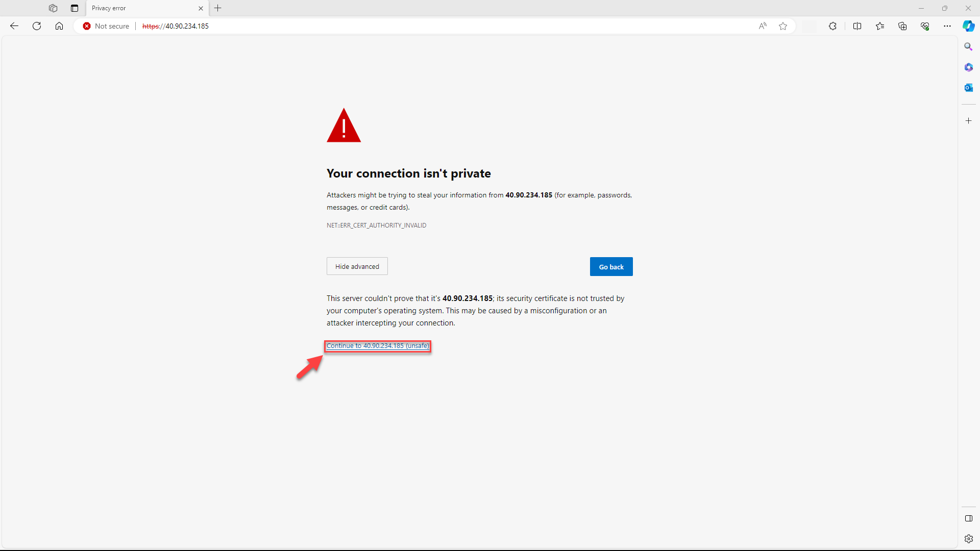Refresh the current page

point(36,26)
